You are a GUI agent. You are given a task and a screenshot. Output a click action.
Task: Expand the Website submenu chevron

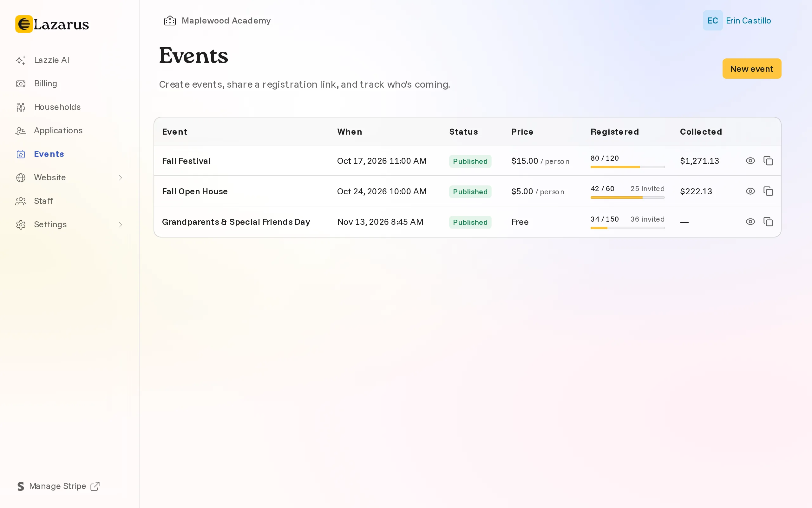[x=121, y=178]
